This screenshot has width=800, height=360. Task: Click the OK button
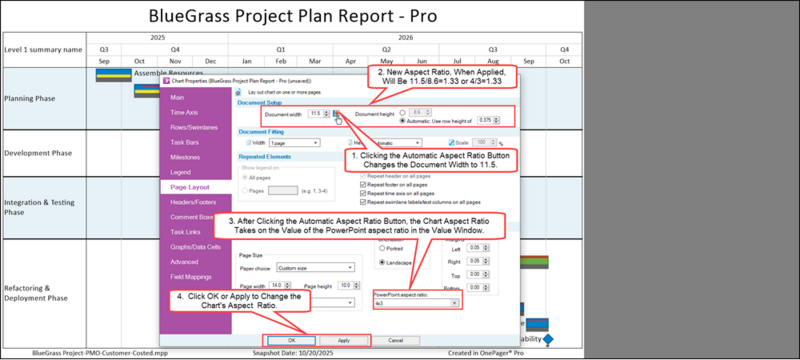pos(291,340)
